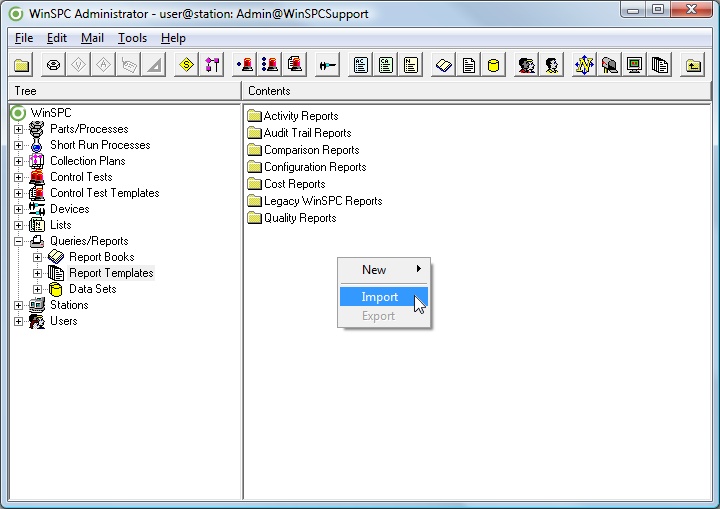This screenshot has width=720, height=509.
Task: Expand the Devices tree node
Action: (18, 209)
